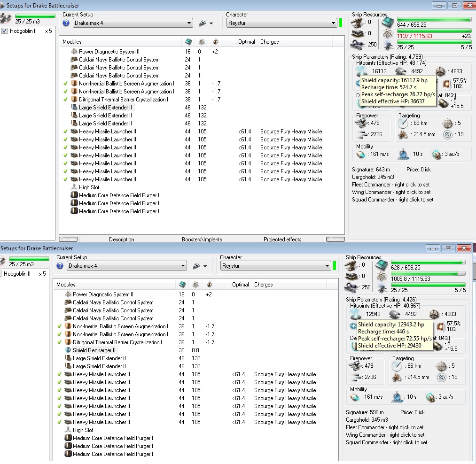Screen dimensions: 476x464
Task: Click the CPU resource icon next to 628 / 656.25 in bottom window
Action: coord(382,266)
